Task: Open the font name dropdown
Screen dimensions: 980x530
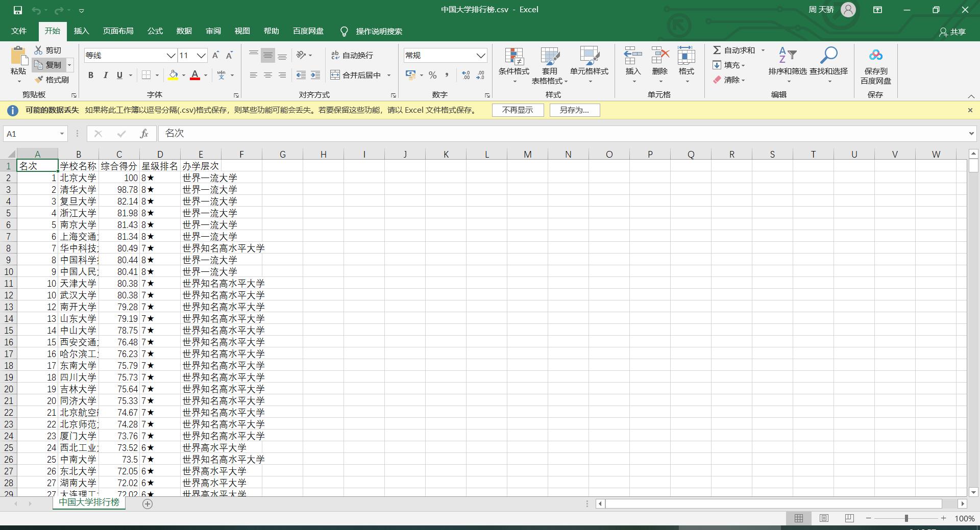Action: [171, 55]
